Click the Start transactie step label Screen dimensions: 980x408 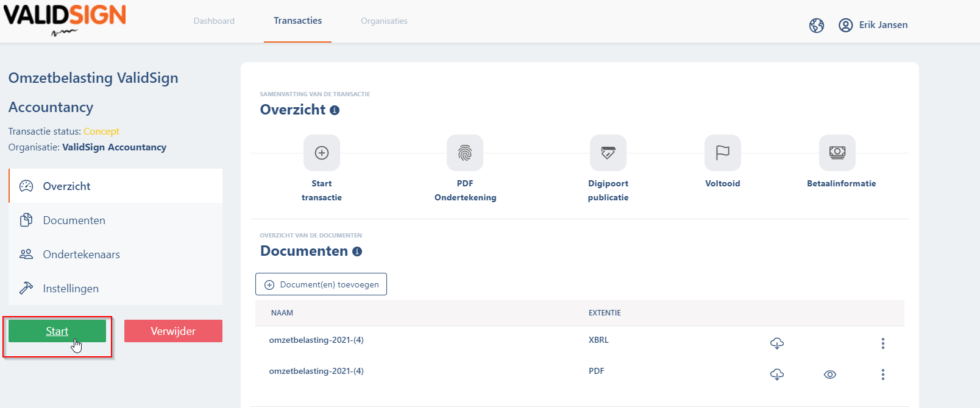coord(322,191)
